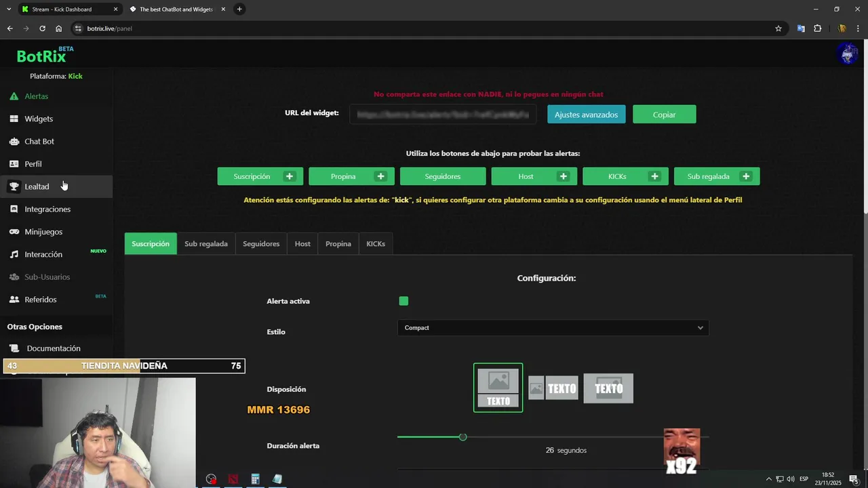Close the Kick Dashboard tab
The image size is (868, 488).
pyautogui.click(x=115, y=9)
